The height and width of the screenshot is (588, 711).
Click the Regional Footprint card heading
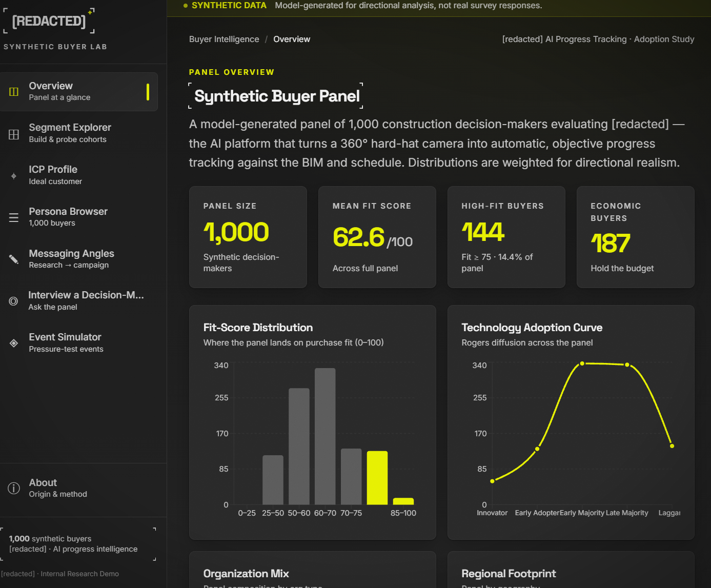(x=509, y=574)
